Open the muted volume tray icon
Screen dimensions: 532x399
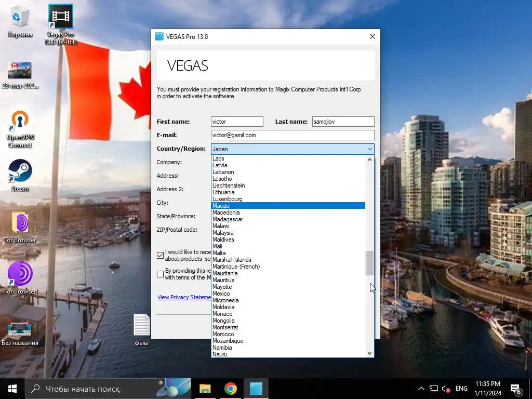pos(446,389)
